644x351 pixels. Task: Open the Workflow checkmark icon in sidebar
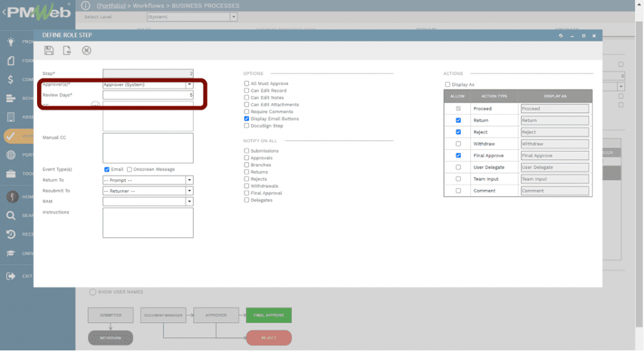click(11, 136)
